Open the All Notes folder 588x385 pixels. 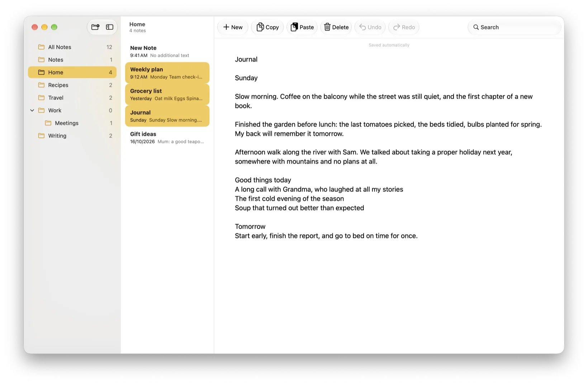72,47
